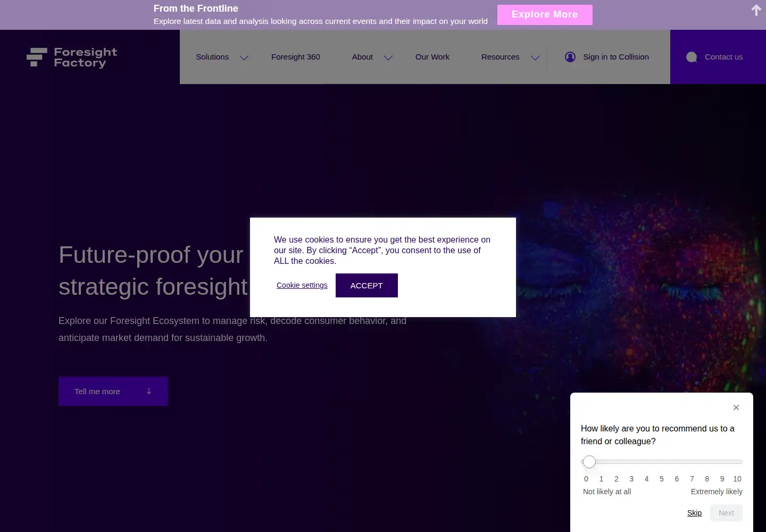Click the slider track near rating 10
The image size is (766, 532).
(x=737, y=462)
